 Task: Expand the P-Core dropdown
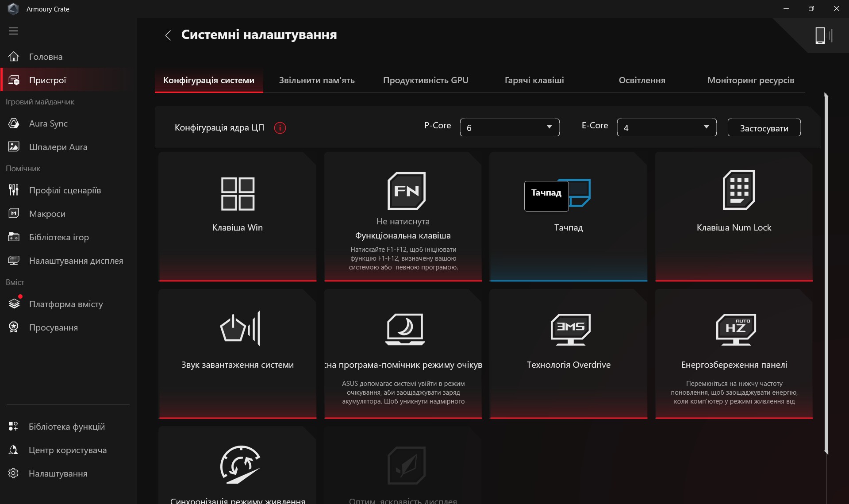tap(509, 127)
